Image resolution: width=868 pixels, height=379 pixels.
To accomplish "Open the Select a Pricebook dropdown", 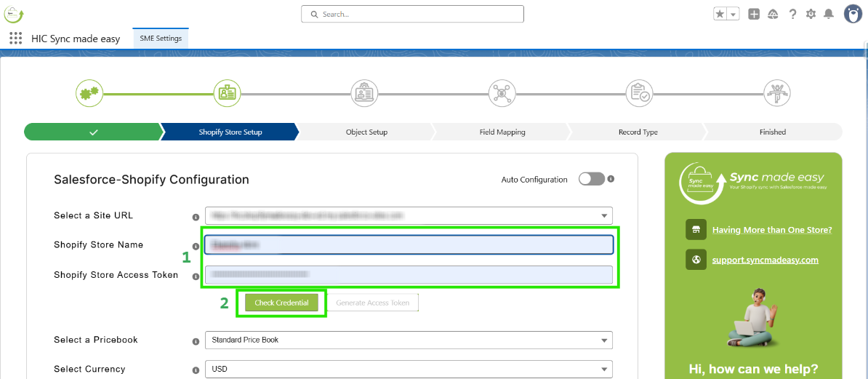I will click(x=409, y=340).
